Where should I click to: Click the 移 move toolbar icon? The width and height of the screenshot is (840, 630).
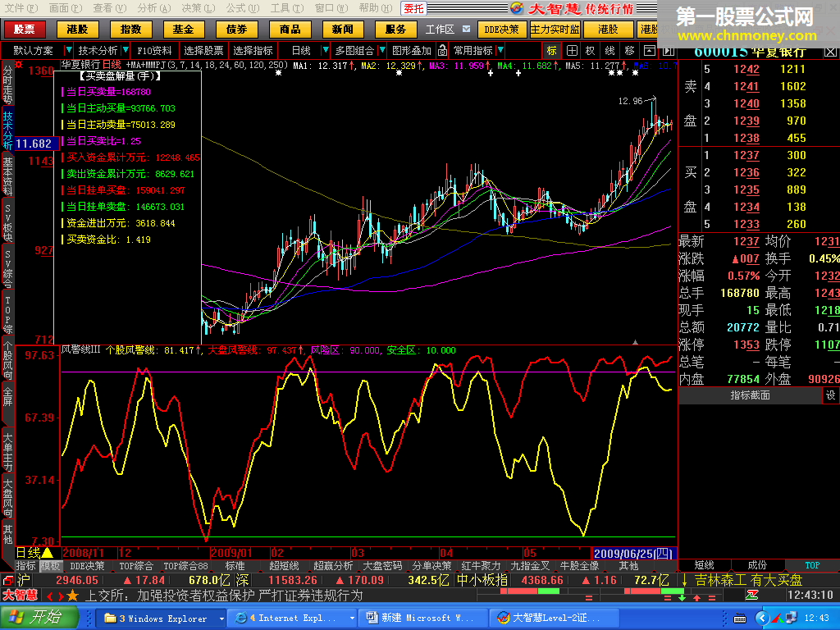[629, 51]
